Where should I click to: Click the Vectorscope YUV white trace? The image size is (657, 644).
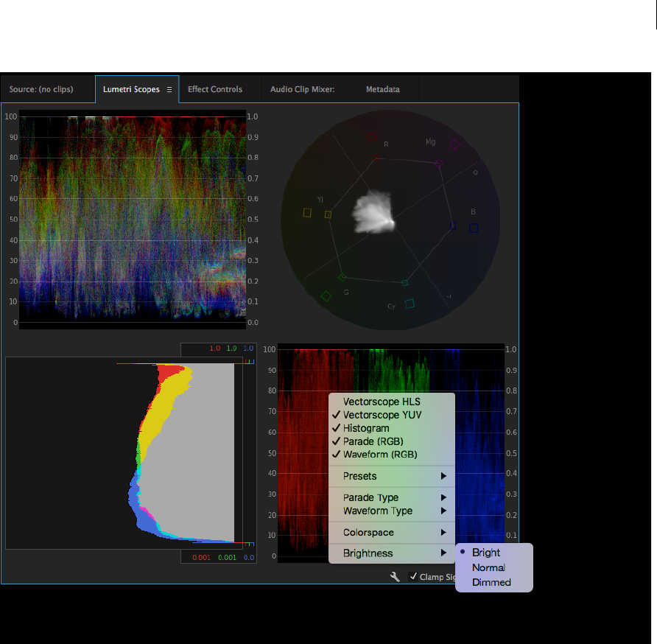[x=373, y=213]
